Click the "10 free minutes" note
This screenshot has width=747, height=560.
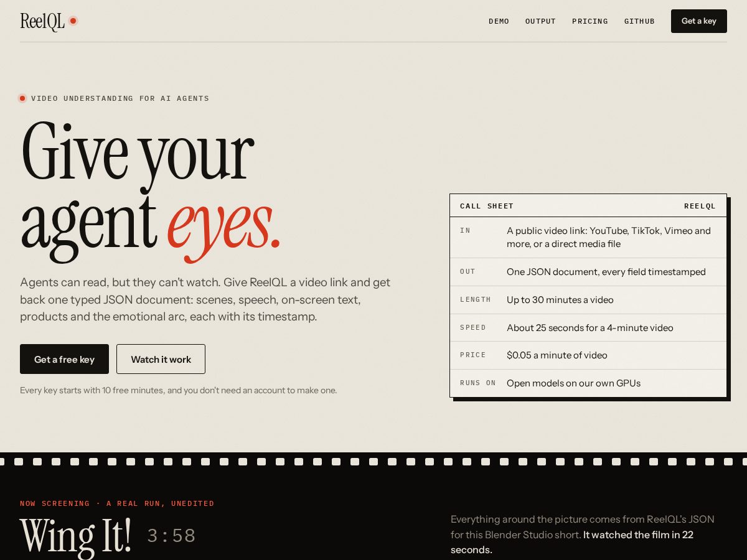[178, 390]
